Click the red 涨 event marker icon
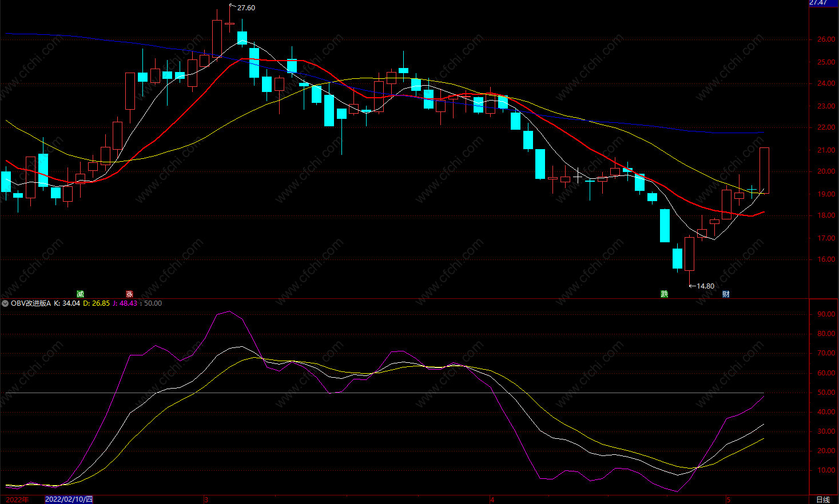This screenshot has height=504, width=839. tap(129, 294)
